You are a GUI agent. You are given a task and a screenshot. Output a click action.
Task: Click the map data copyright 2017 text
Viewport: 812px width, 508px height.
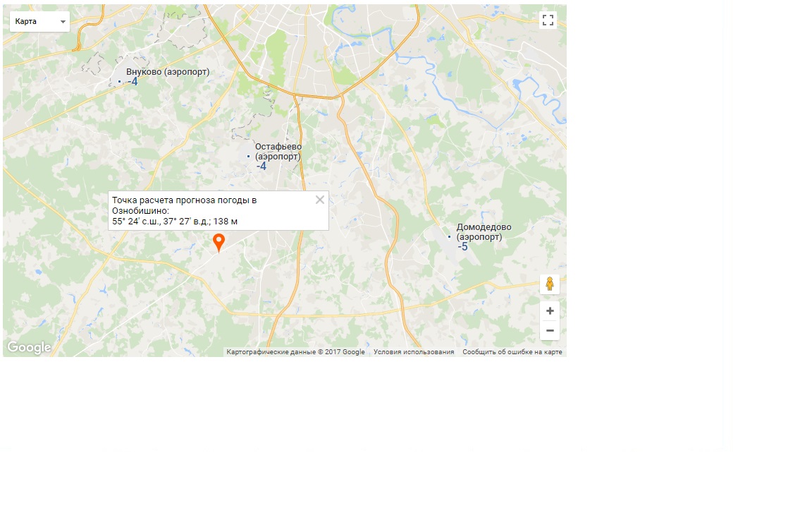pyautogui.click(x=296, y=352)
